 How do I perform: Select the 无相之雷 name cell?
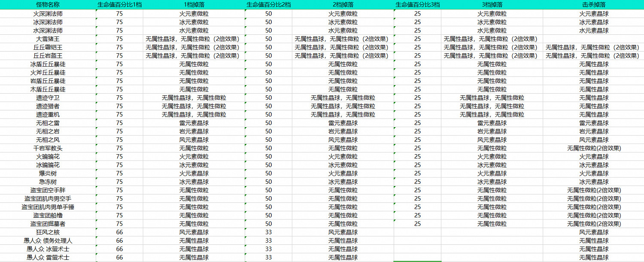point(48,123)
